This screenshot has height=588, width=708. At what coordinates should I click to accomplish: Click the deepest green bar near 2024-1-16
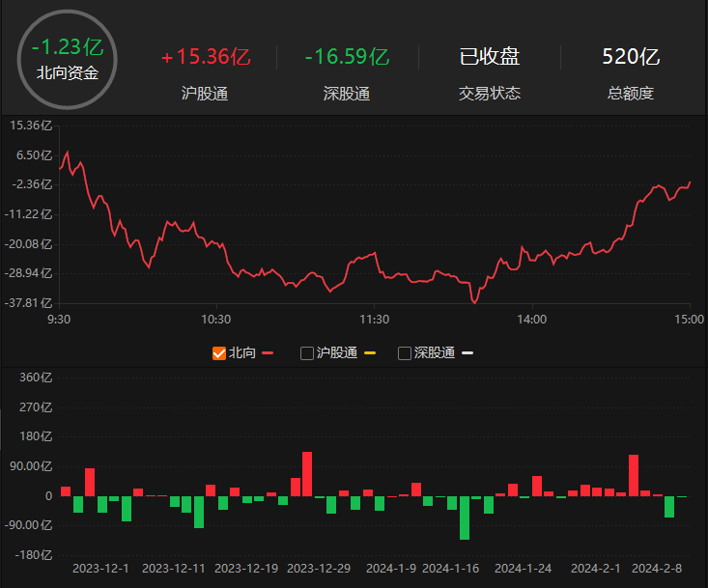point(465,518)
